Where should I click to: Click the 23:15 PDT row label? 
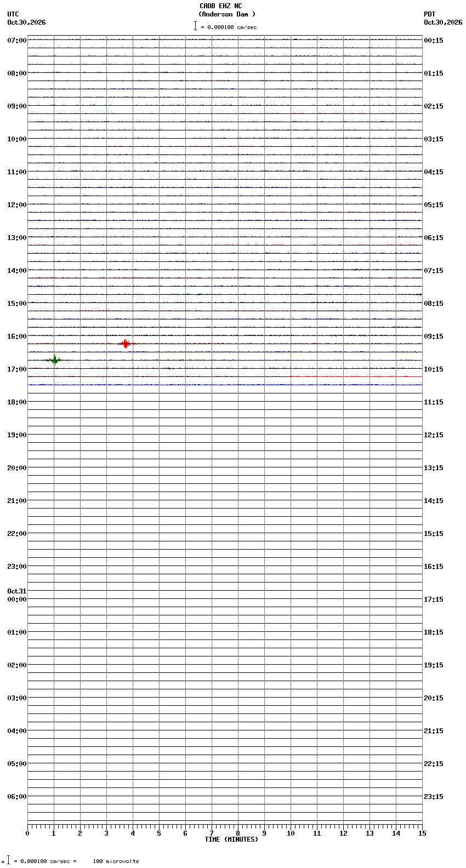point(434,797)
